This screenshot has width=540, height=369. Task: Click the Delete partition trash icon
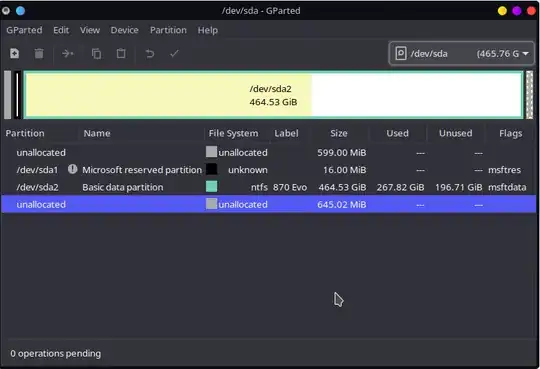(39, 53)
